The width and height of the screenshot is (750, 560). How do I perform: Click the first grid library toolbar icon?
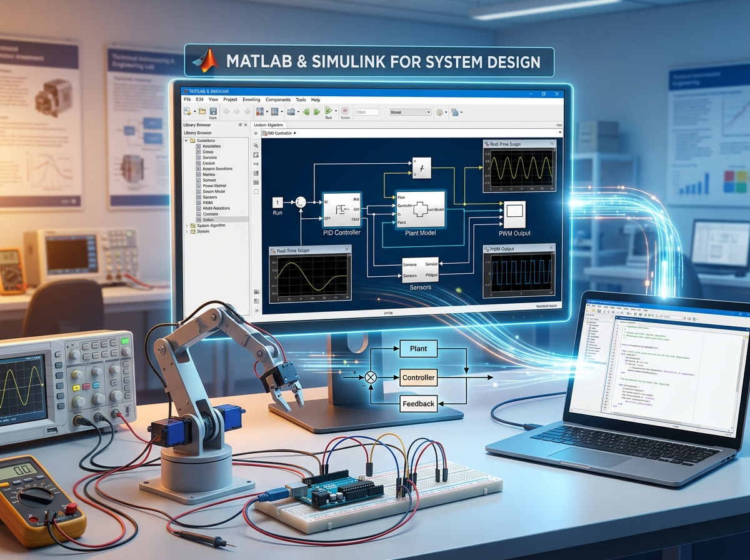point(260,111)
